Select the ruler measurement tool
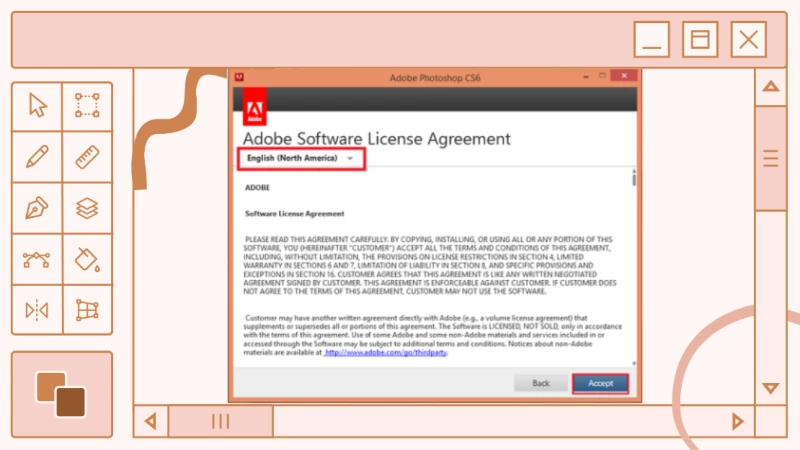Screen dimensions: 800x450 pyautogui.click(x=87, y=157)
